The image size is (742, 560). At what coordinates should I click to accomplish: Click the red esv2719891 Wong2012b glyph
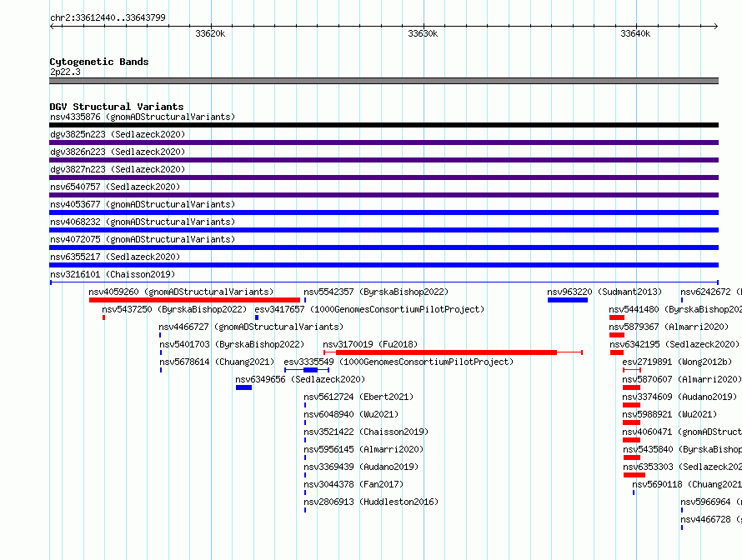632,370
